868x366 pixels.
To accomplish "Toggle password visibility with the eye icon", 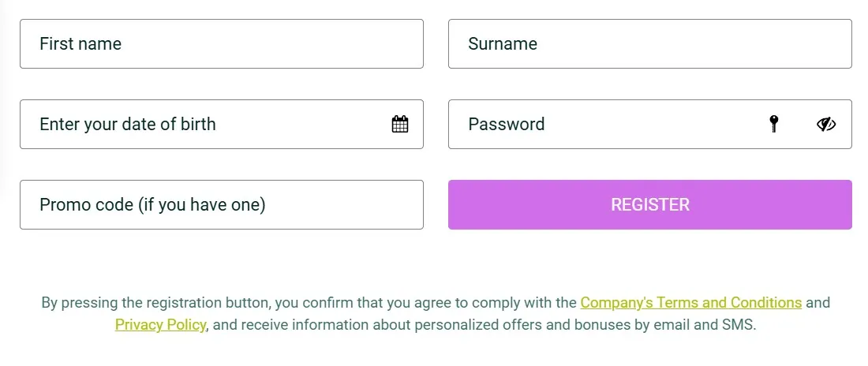I will (826, 124).
